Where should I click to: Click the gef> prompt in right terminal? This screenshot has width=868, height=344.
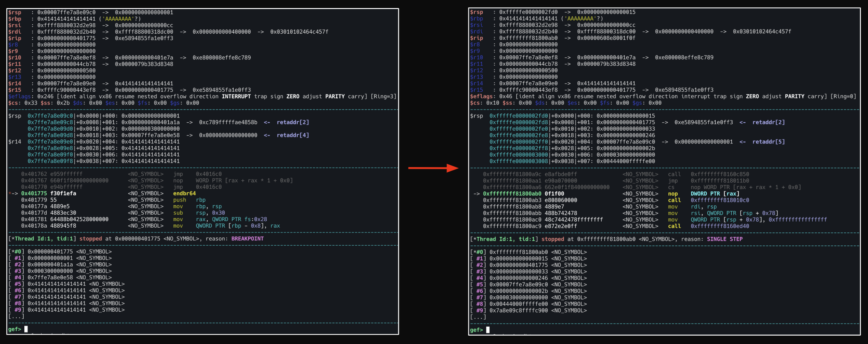click(x=476, y=330)
